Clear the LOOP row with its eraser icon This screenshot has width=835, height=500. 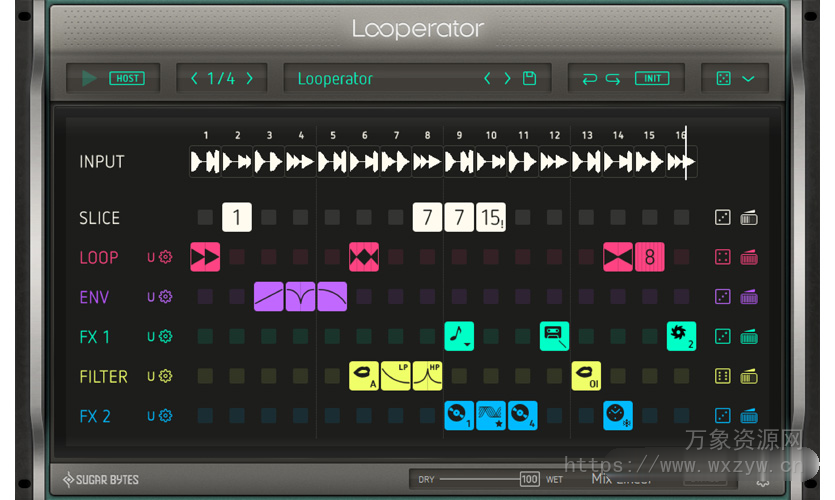(749, 257)
